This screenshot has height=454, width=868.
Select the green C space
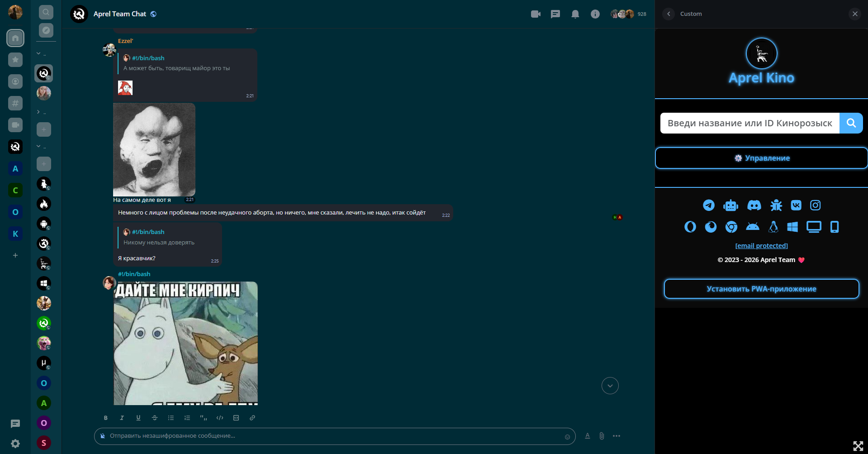point(15,190)
